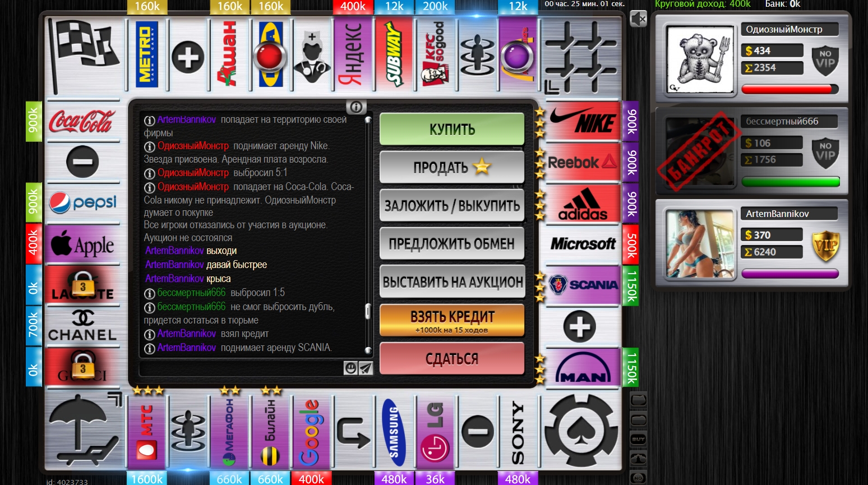Viewport: 868px width, 485px height.
Task: Open ArtemBannikov player avatar
Action: (x=700, y=244)
